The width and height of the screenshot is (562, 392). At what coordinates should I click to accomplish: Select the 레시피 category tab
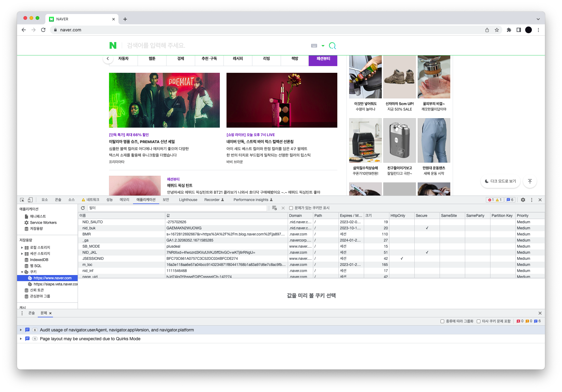238,58
